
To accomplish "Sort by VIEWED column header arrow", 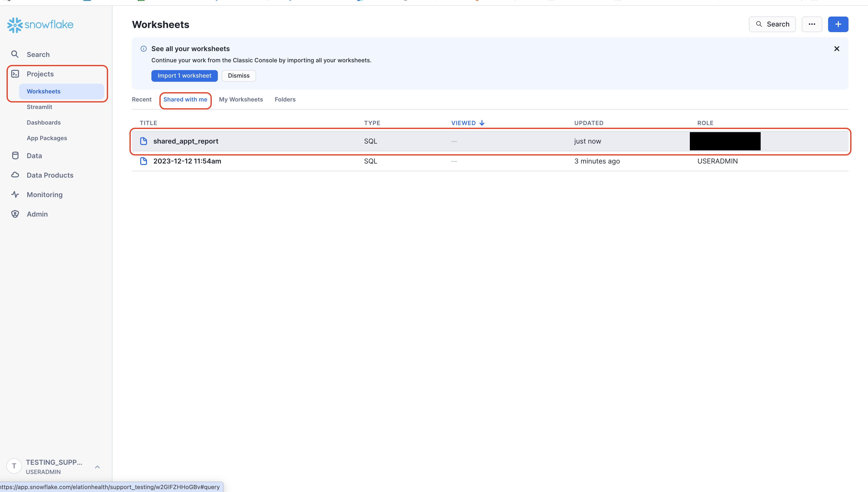I will click(x=482, y=123).
